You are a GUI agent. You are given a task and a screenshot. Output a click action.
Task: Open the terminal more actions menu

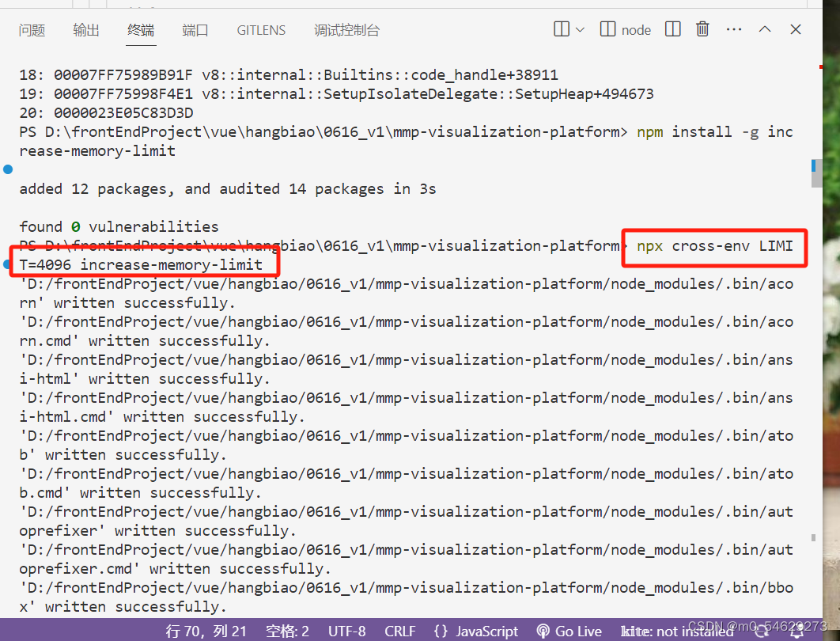[733, 28]
